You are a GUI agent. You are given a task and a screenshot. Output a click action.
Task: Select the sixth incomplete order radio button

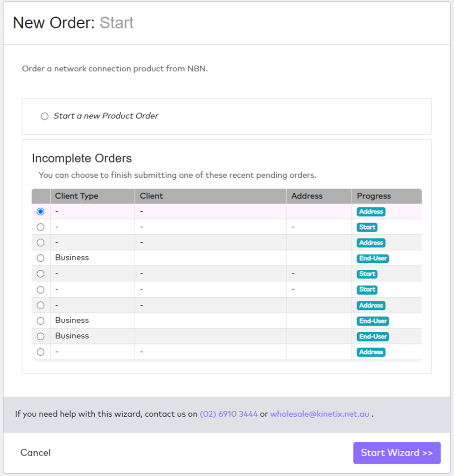(41, 290)
